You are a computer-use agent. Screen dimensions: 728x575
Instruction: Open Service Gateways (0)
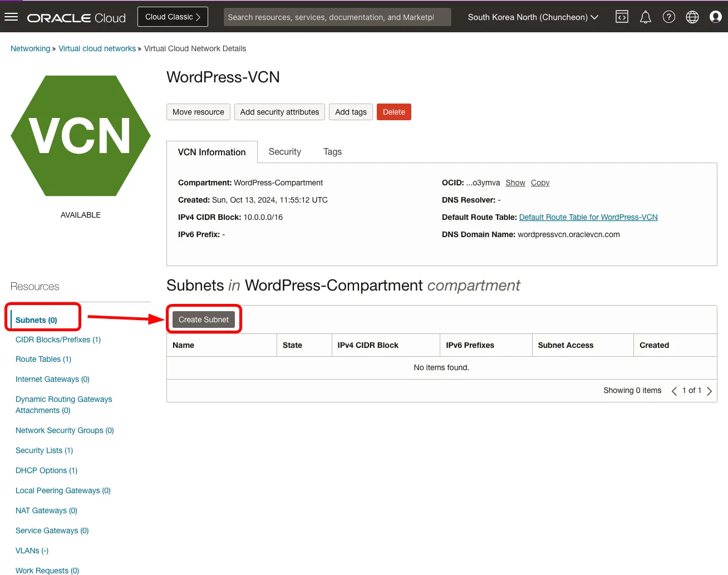click(52, 530)
